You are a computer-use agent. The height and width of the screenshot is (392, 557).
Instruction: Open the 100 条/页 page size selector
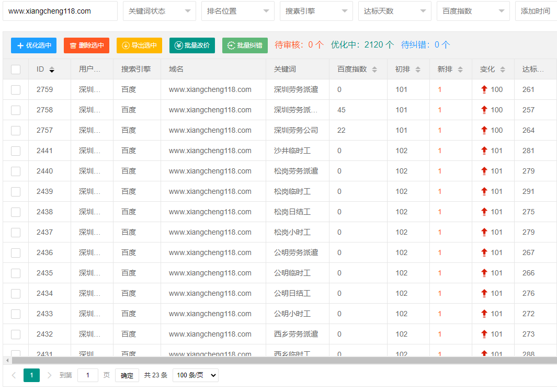point(195,375)
